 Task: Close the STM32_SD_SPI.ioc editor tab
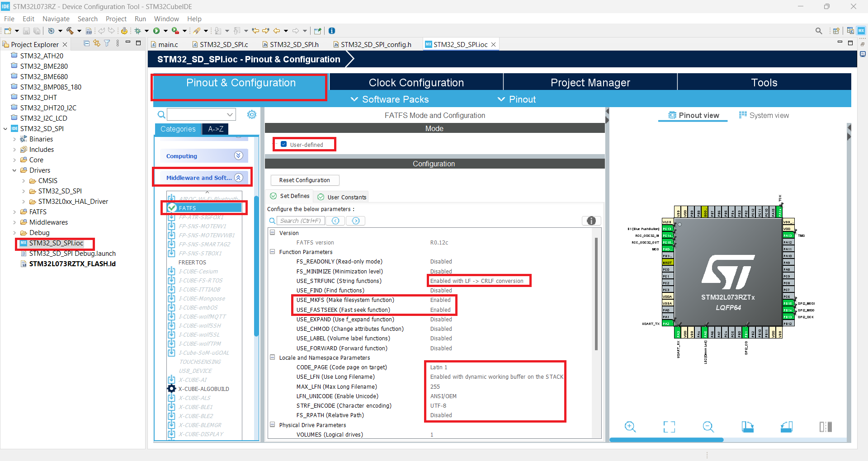[494, 44]
